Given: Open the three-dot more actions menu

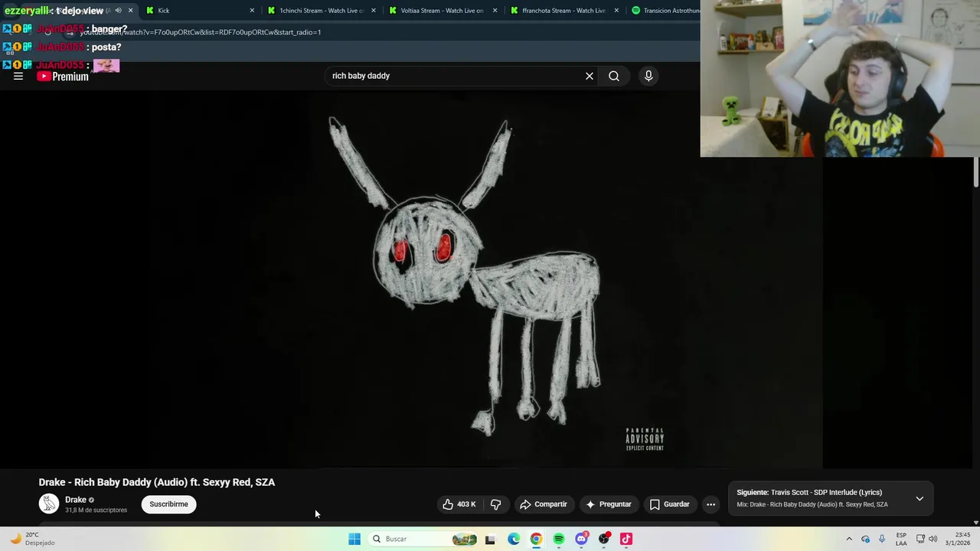Looking at the screenshot, I should tap(710, 504).
